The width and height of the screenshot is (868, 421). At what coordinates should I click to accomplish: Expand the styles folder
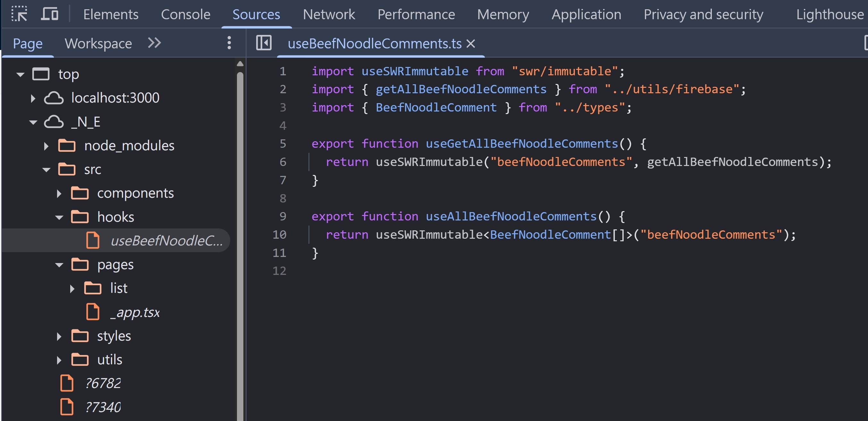click(x=59, y=336)
